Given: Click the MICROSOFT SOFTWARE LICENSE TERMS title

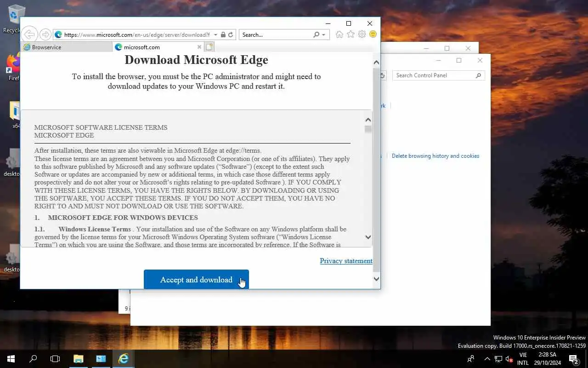Looking at the screenshot, I should pyautogui.click(x=101, y=127).
